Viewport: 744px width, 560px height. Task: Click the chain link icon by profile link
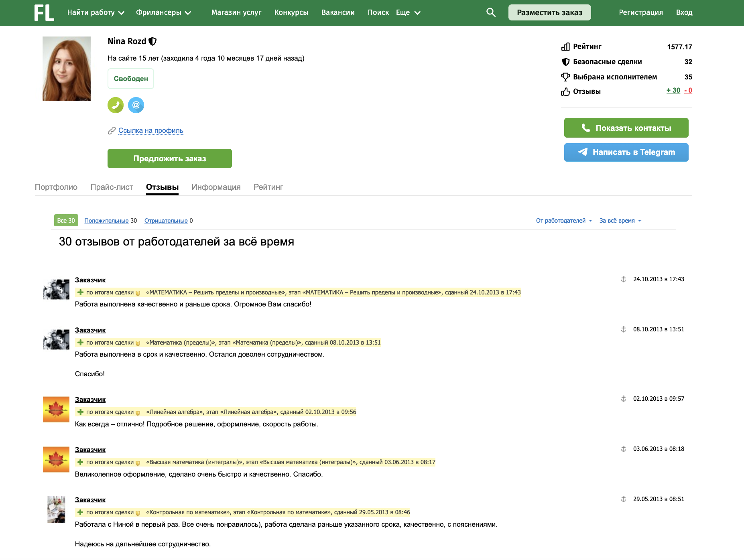click(112, 131)
